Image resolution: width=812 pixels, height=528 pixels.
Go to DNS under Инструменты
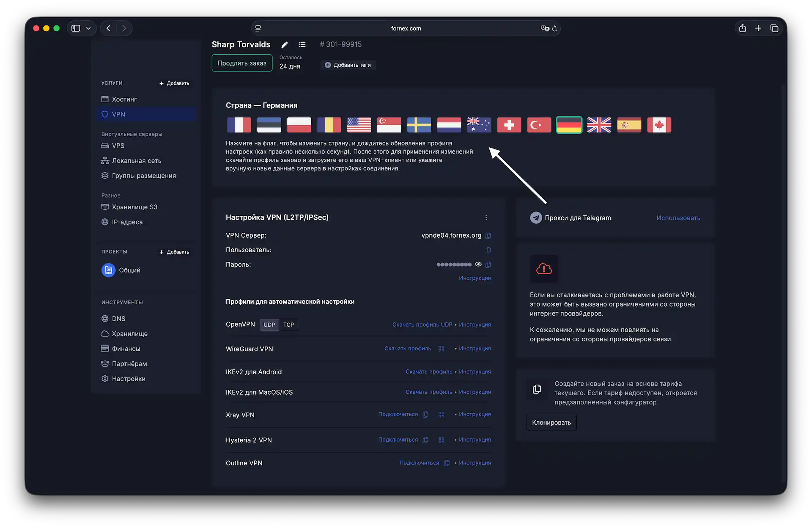coord(118,319)
